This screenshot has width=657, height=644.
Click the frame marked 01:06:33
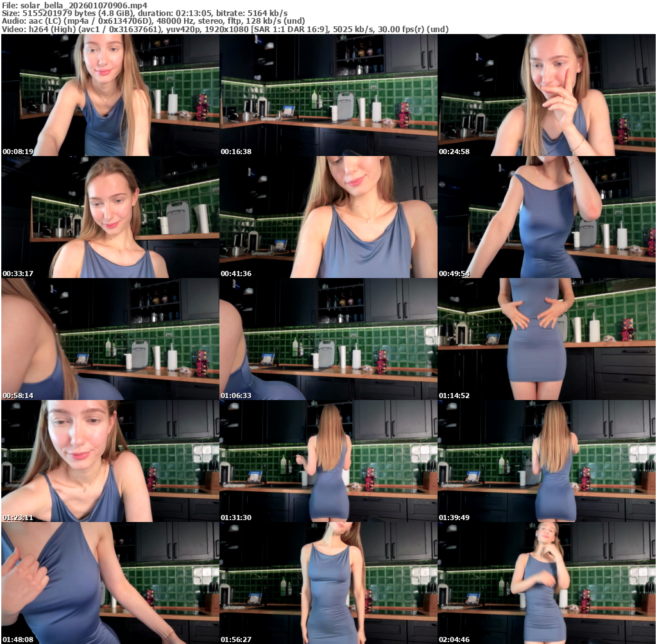pyautogui.click(x=328, y=339)
